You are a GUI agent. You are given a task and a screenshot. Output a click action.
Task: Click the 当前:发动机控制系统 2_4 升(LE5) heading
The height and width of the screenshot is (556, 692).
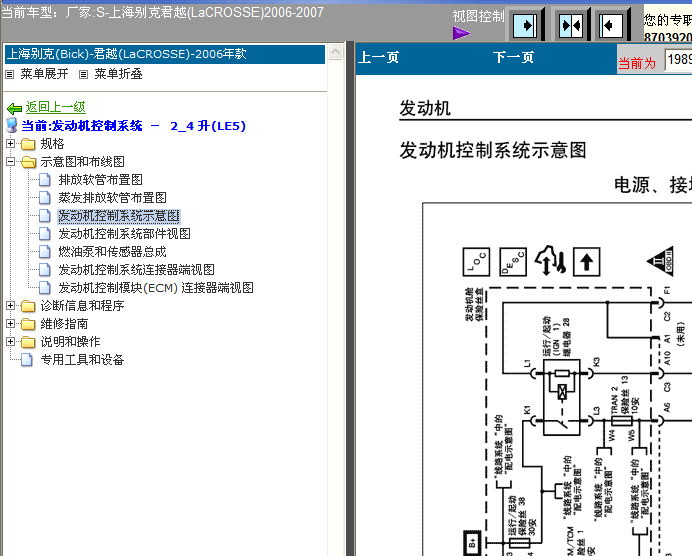tap(133, 126)
